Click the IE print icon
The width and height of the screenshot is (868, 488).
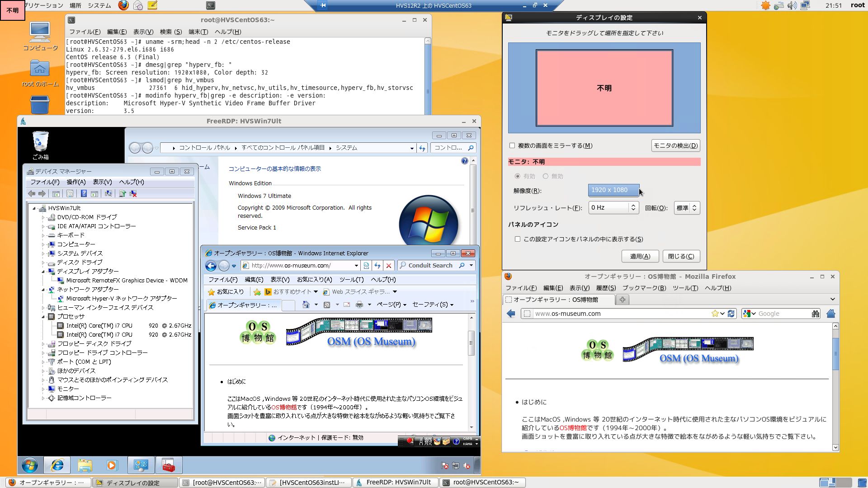coord(359,305)
